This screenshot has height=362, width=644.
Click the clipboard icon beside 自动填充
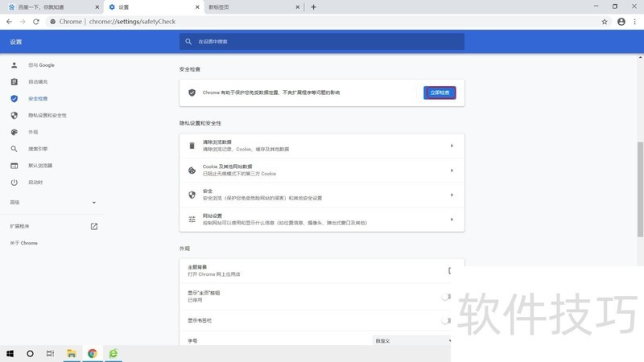tap(14, 82)
